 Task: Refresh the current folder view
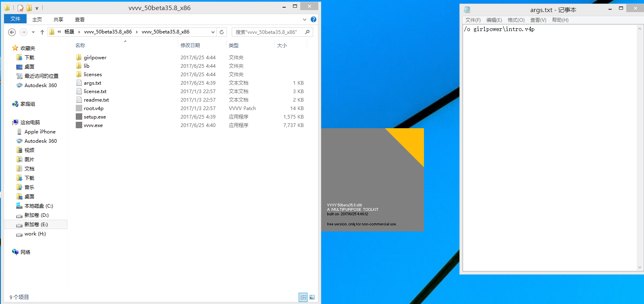[222, 32]
